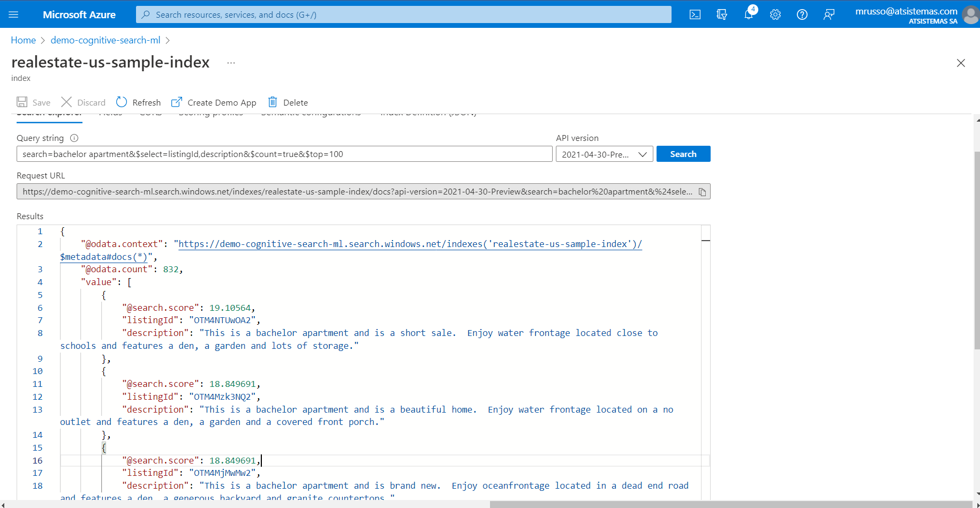Click the mrusso@atsistemas.com account name
The width and height of the screenshot is (980, 508).
[x=906, y=11]
